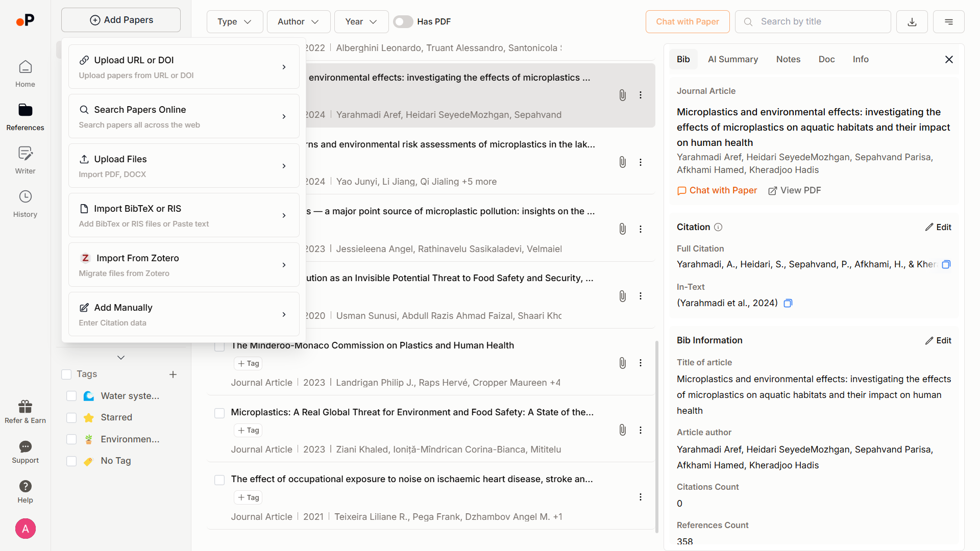Switch to the AI Summary tab
The height and width of the screenshot is (551, 980).
pos(732,59)
